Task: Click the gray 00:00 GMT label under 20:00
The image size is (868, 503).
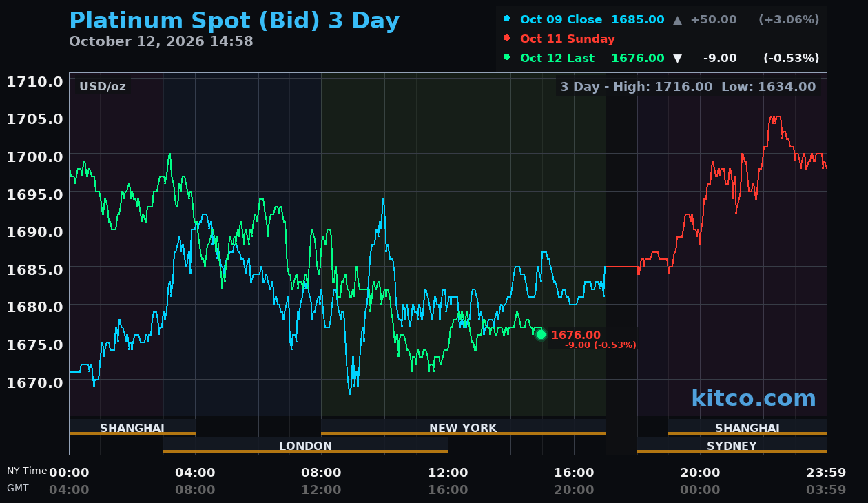Action: [x=700, y=490]
